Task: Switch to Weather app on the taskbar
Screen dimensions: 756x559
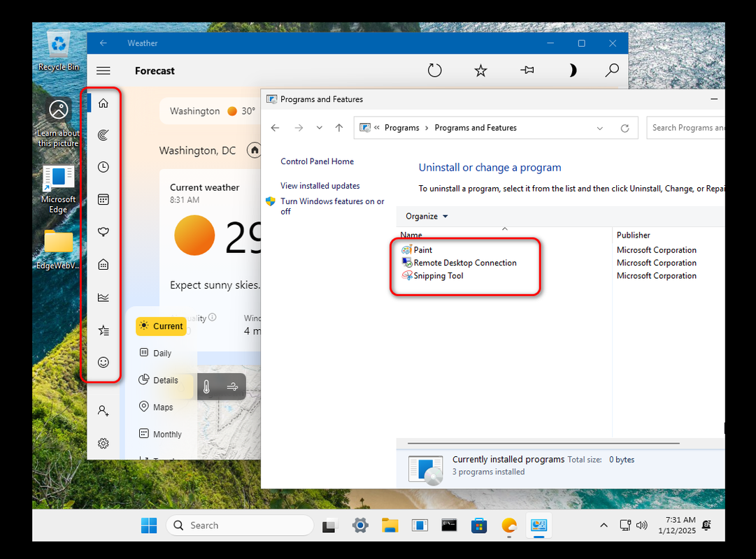Action: coord(509,525)
